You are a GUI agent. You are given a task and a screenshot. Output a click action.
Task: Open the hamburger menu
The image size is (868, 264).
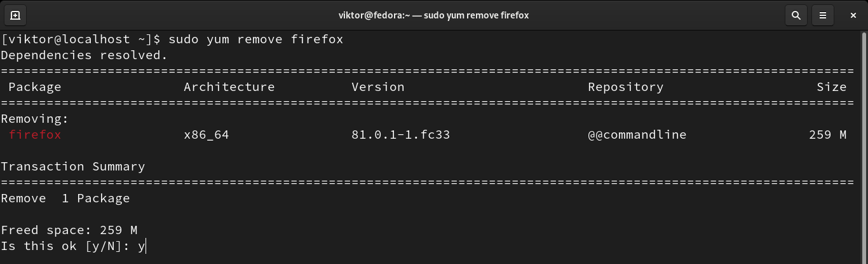click(x=823, y=15)
